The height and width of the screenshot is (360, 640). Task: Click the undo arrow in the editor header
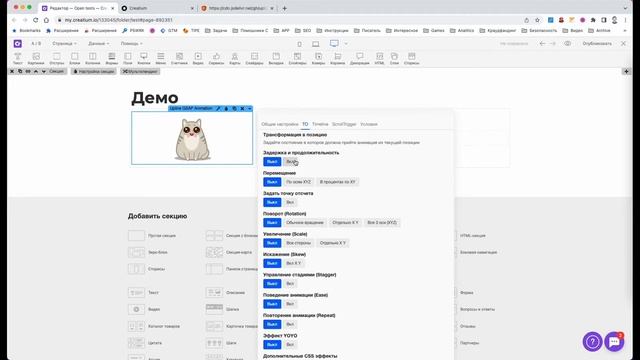pos(542,43)
